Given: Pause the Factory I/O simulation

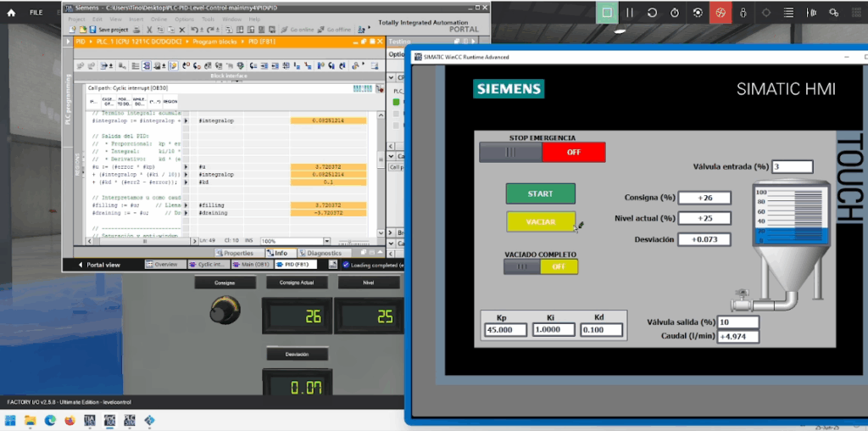Looking at the screenshot, I should click(x=630, y=12).
